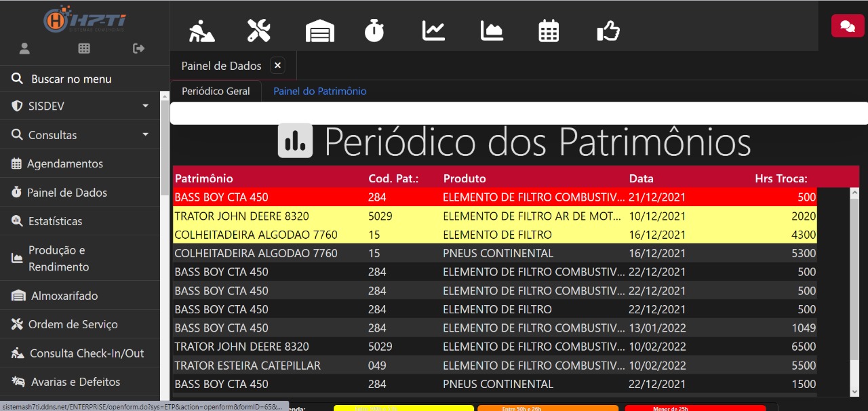Open the line chart icon
Screen dimensions: 868x411
coord(433,31)
